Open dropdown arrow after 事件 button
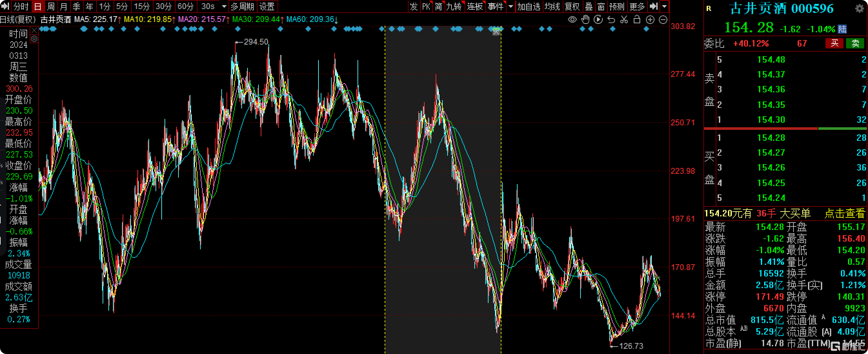Viewport: 868px width, 354px height. (x=511, y=6)
